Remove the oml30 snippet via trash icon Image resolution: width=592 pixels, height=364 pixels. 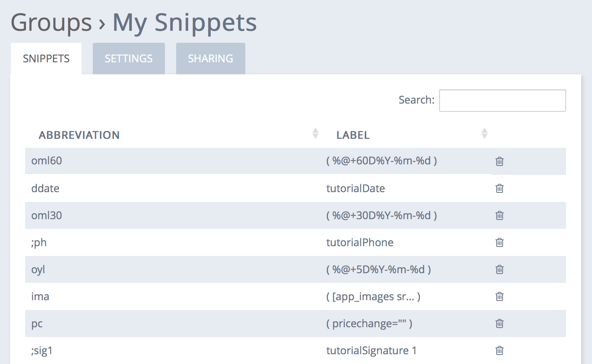pos(499,215)
